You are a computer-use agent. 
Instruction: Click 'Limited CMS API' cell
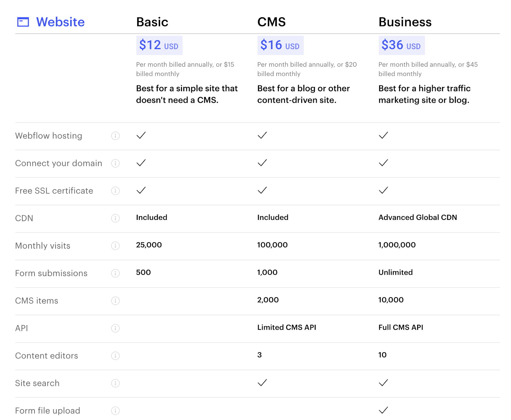click(x=287, y=327)
